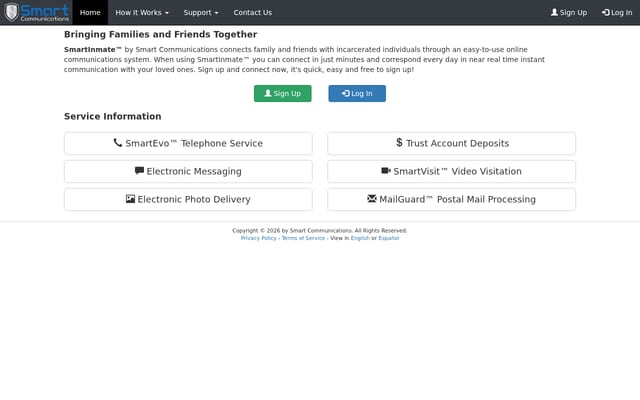The height and width of the screenshot is (400, 640).
Task: Click the arrow icon on blue Log In button
Action: 346,93
